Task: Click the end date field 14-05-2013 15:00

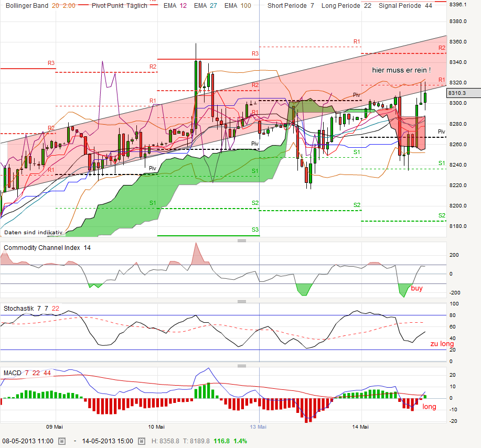Action: click(x=108, y=441)
